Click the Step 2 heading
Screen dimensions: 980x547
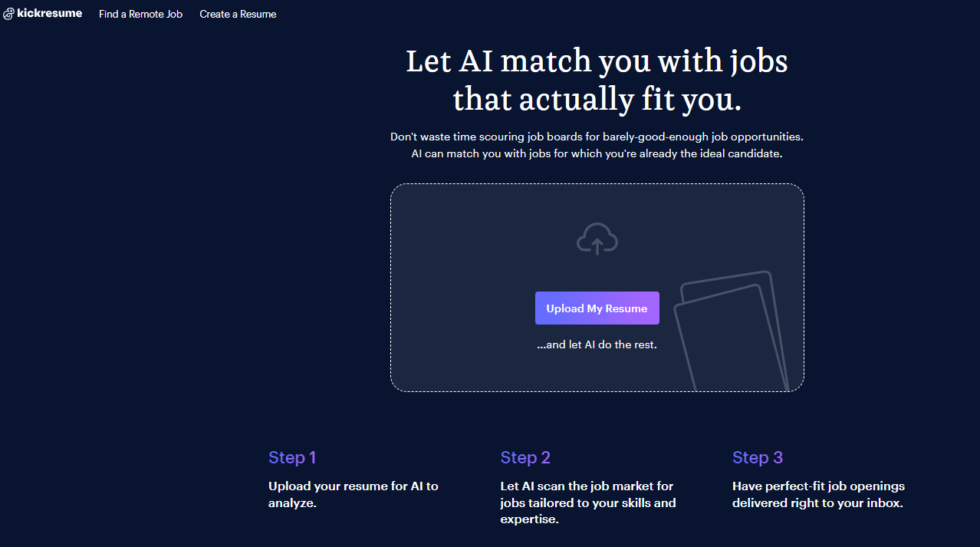525,457
